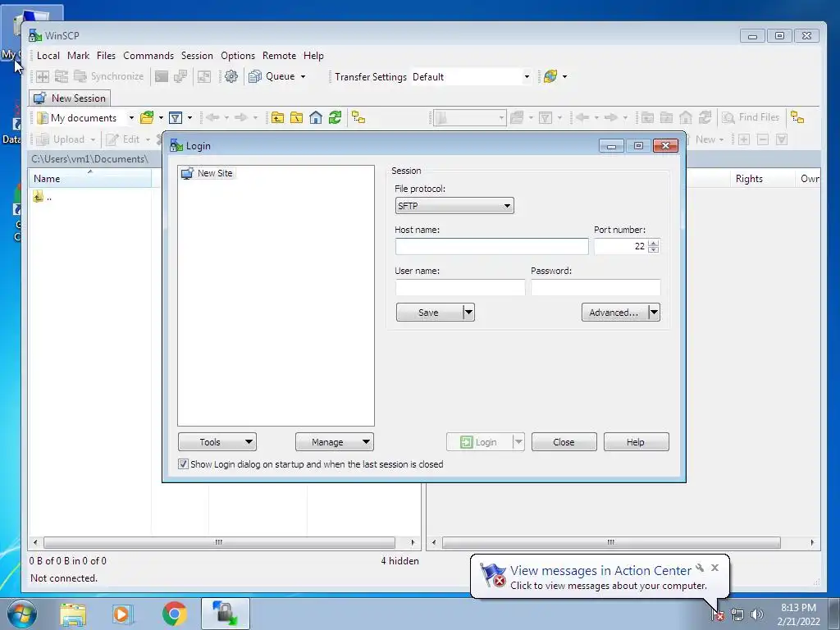Open the Files menu
The width and height of the screenshot is (840, 630).
[x=106, y=56]
